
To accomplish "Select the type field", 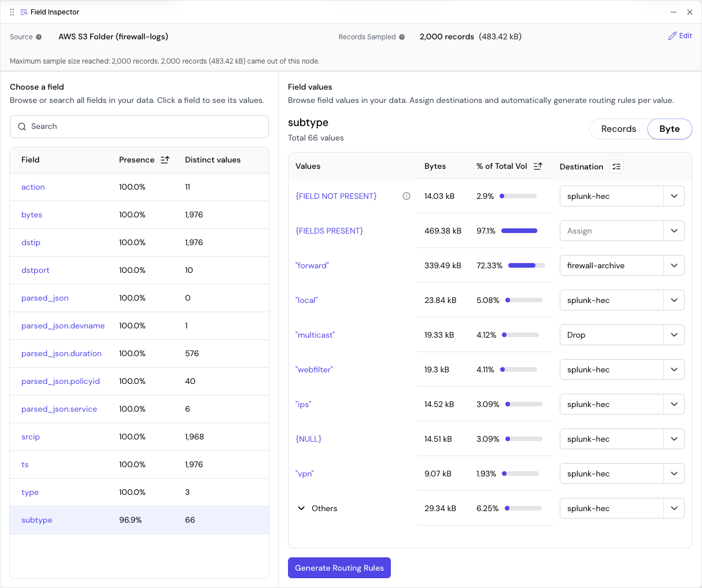I will (30, 492).
